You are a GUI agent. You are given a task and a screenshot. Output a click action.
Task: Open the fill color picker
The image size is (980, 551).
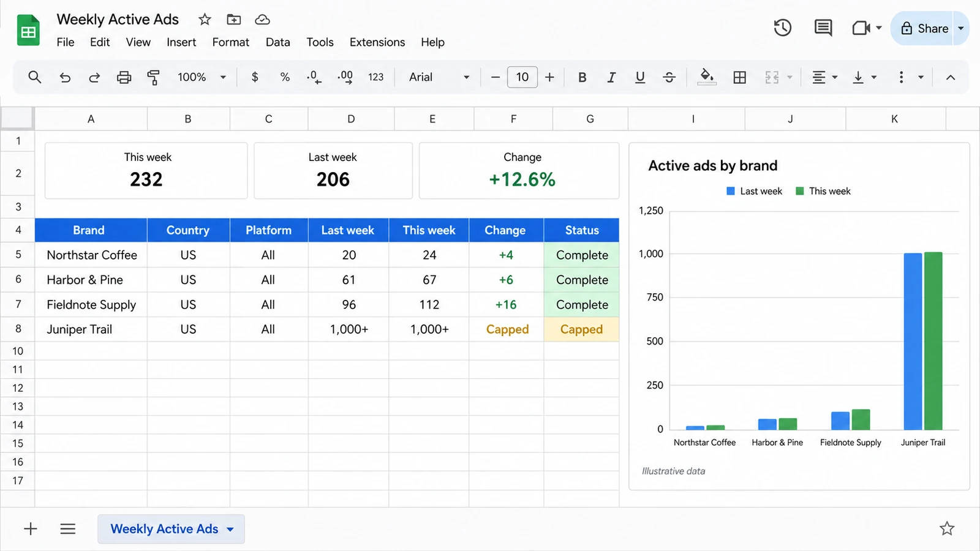click(707, 77)
